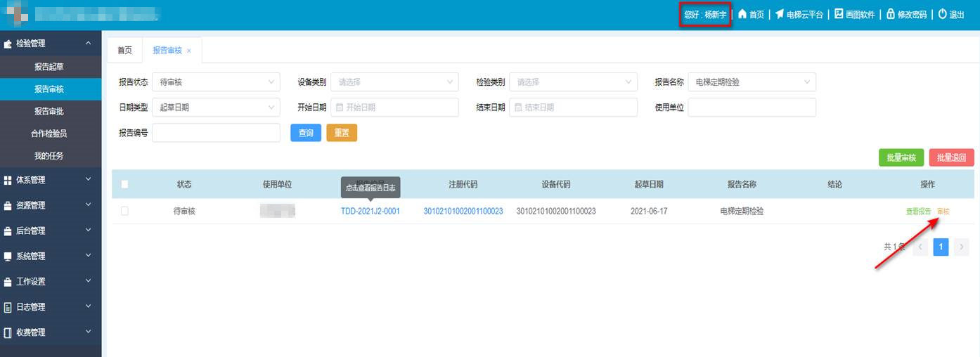The height and width of the screenshot is (357, 980).
Task: Click the 后台管理 sidebar icon
Action: (8, 231)
